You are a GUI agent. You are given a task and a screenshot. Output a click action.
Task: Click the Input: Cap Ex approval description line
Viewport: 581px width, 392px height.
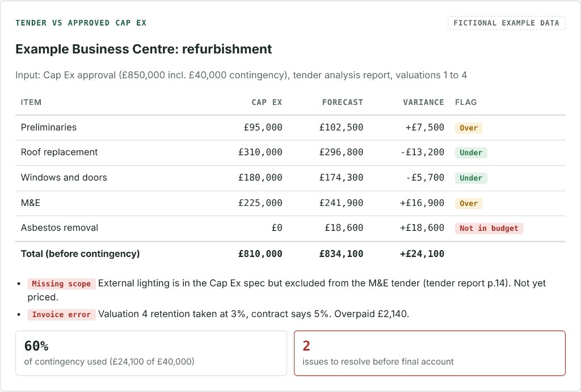pos(241,75)
